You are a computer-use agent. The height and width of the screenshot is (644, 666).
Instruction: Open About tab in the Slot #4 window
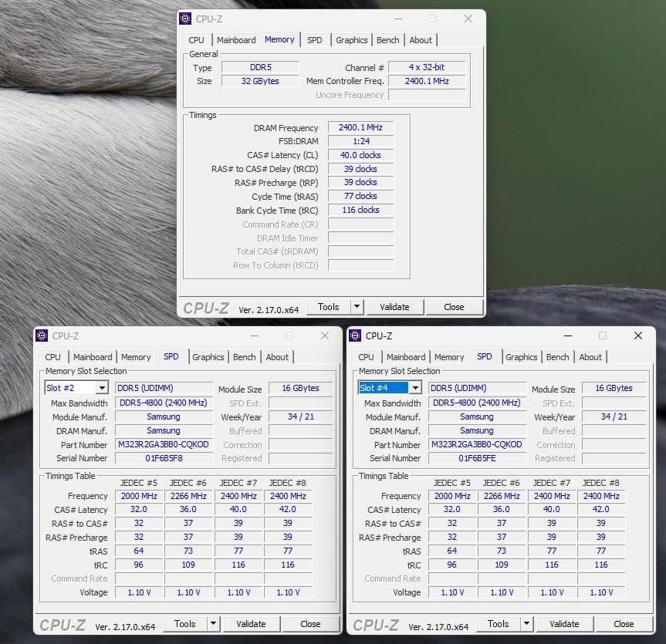(x=590, y=357)
